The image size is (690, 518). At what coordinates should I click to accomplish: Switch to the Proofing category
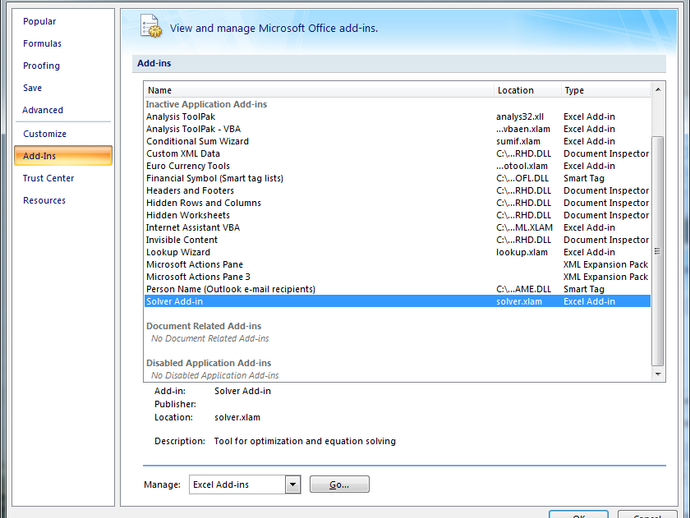click(41, 66)
